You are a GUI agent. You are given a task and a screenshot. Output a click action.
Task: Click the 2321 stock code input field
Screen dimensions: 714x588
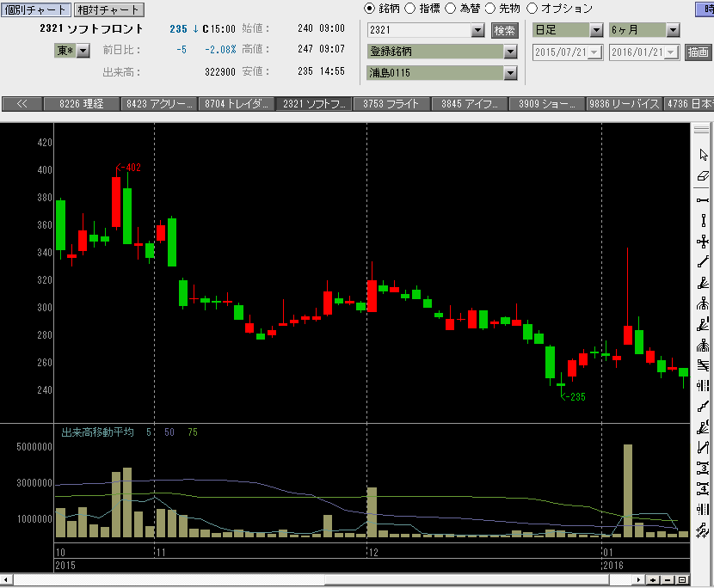pos(419,30)
